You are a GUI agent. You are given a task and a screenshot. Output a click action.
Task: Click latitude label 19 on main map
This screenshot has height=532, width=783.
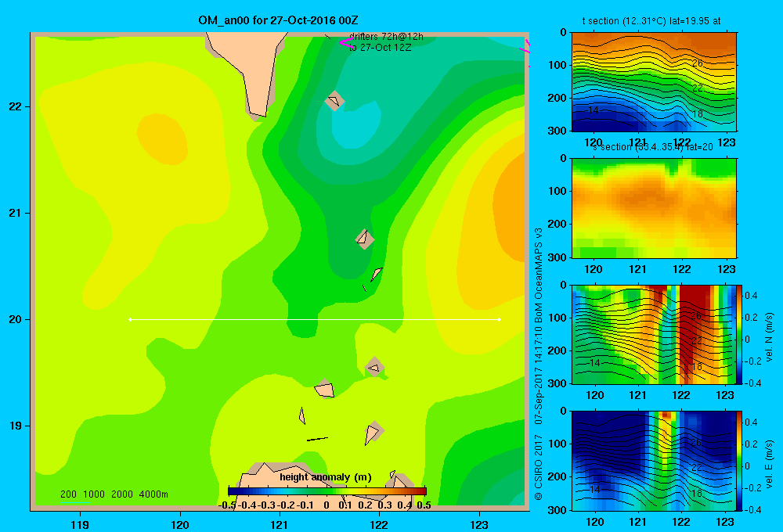point(16,426)
